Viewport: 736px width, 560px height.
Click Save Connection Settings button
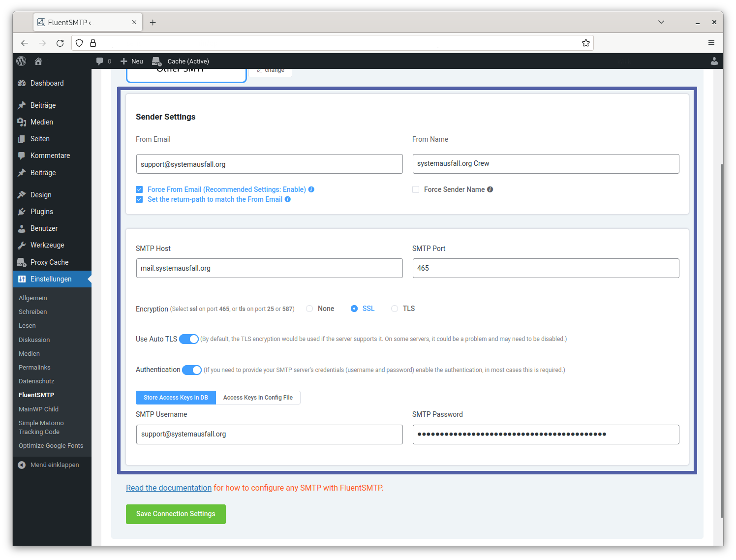pyautogui.click(x=176, y=514)
